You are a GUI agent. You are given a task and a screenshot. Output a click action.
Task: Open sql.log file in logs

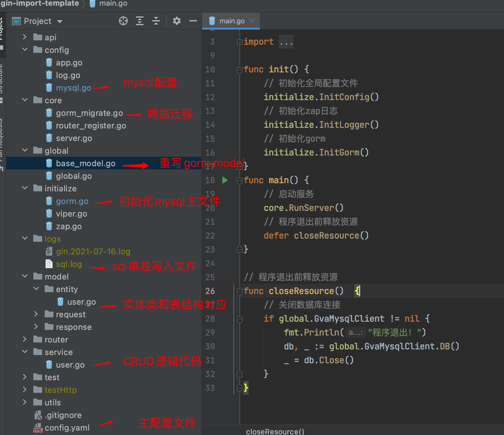click(69, 264)
